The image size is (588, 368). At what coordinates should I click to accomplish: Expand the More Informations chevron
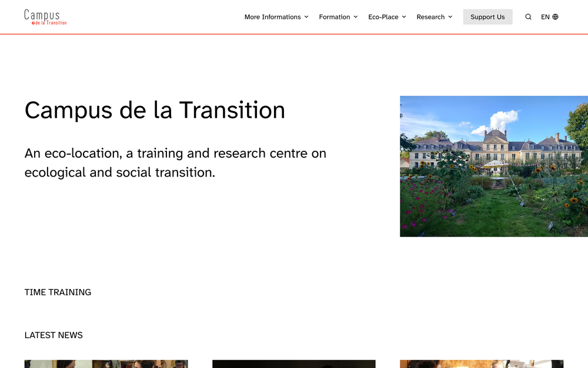[x=306, y=17]
